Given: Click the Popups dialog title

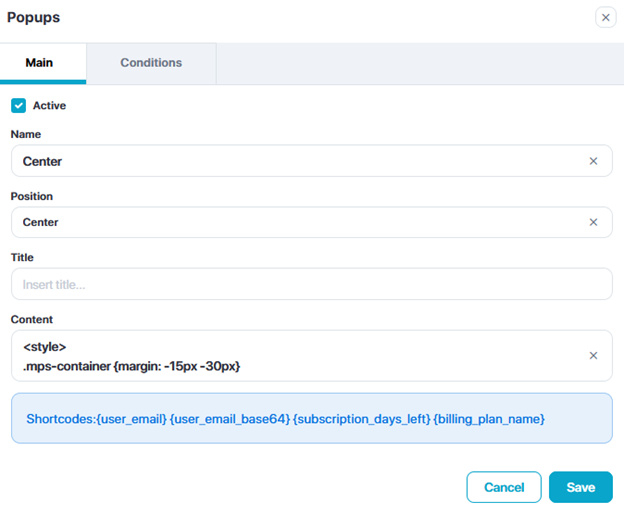Looking at the screenshot, I should (x=35, y=17).
